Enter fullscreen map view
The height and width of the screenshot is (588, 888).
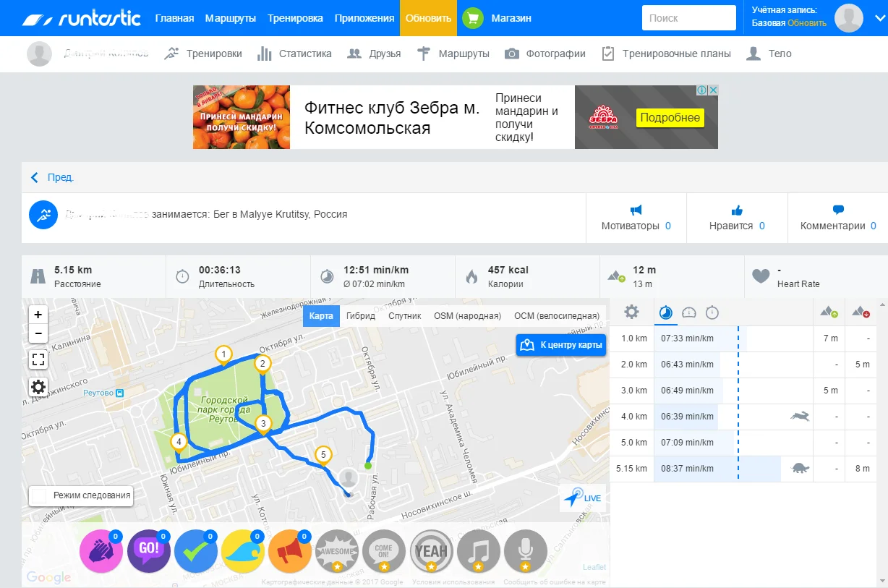pyautogui.click(x=38, y=359)
